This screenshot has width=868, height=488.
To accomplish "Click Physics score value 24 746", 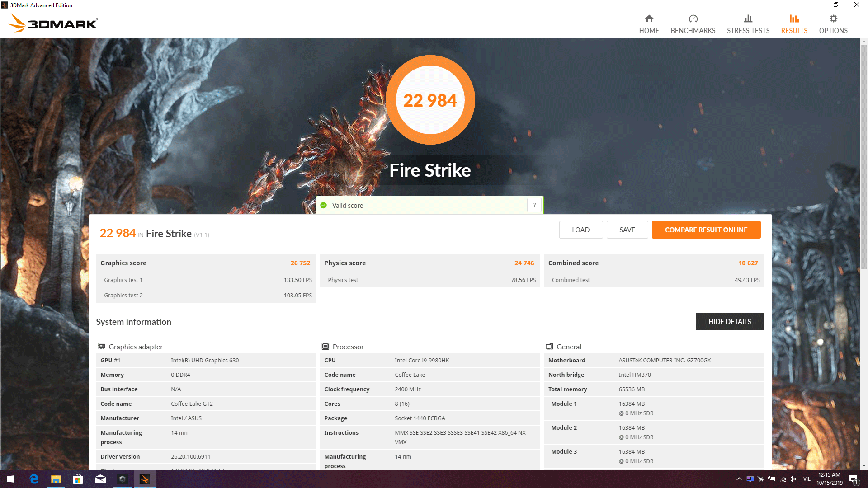I will 524,263.
